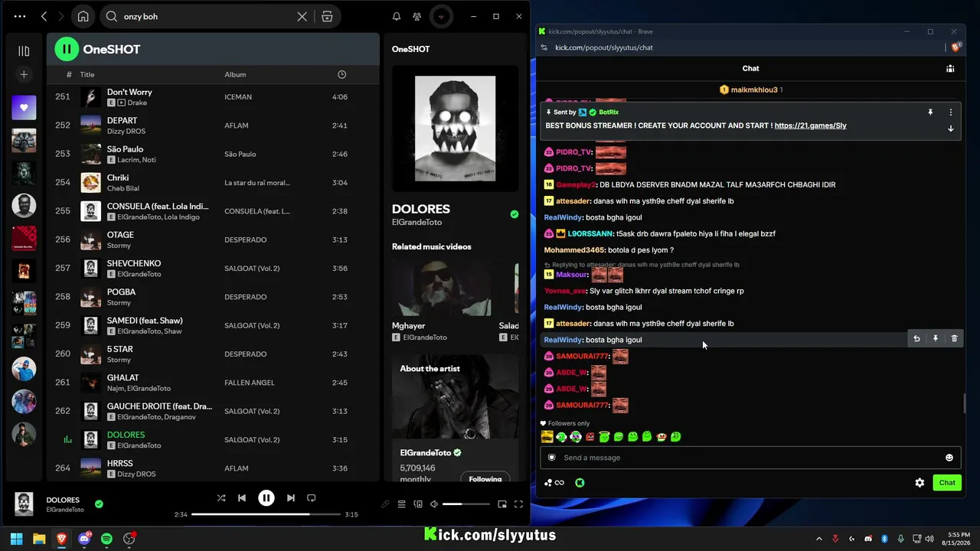Open the pinned message three-dot options

coord(951,112)
